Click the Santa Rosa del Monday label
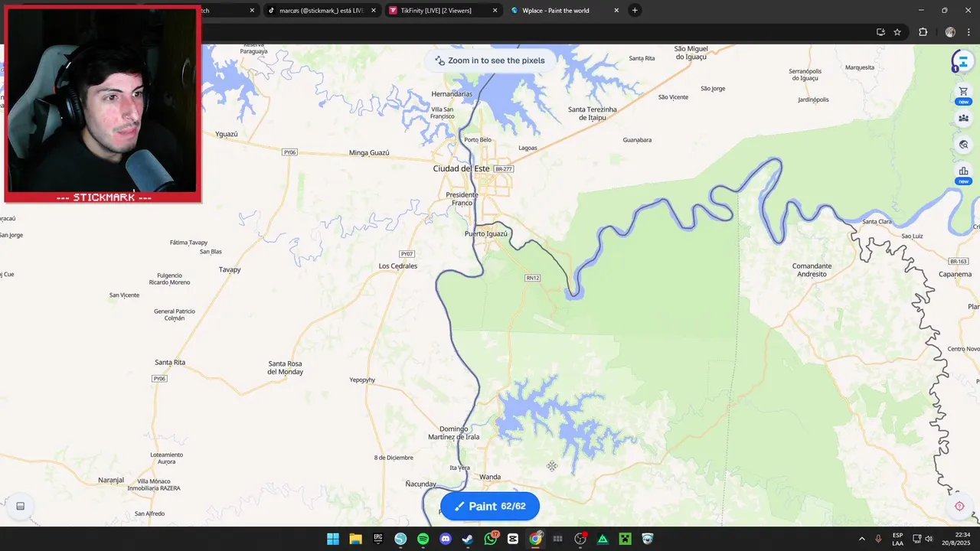 click(286, 368)
